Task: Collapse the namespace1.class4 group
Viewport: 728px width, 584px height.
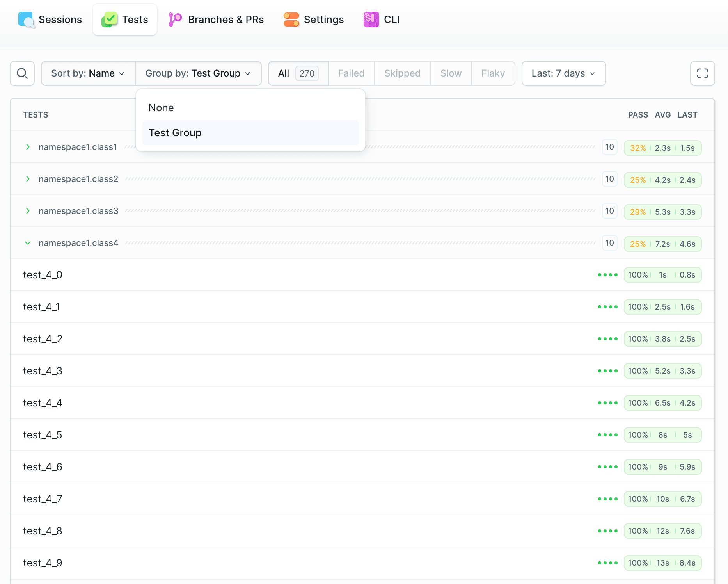Action: tap(28, 243)
